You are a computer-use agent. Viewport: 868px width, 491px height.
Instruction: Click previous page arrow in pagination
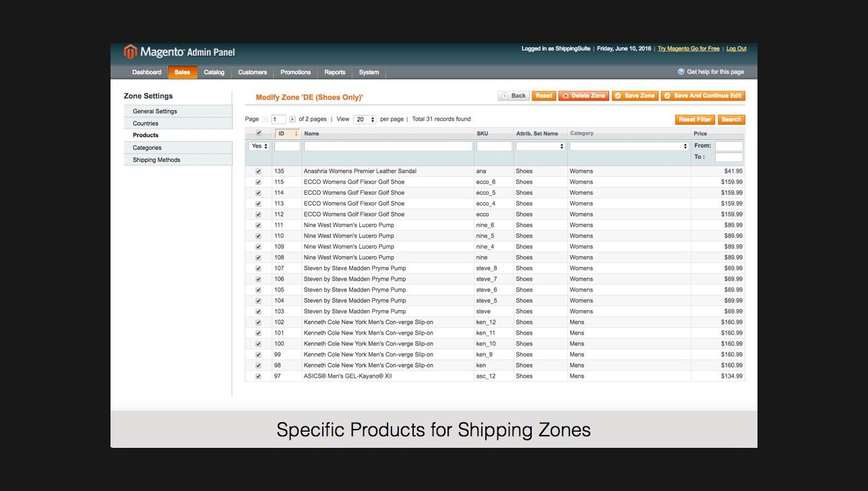pyautogui.click(x=265, y=119)
